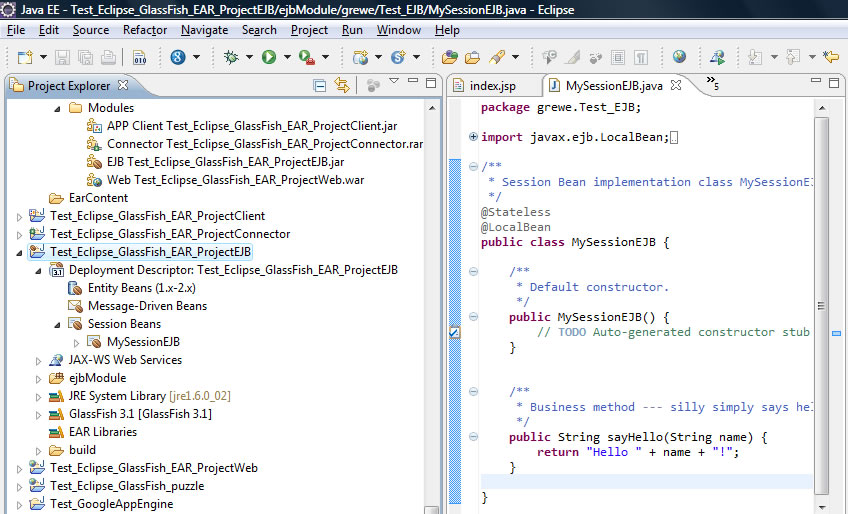Image resolution: width=848 pixels, height=514 pixels.
Task: Collapse the class Javadoc comment fold
Action: pyautogui.click(x=473, y=166)
